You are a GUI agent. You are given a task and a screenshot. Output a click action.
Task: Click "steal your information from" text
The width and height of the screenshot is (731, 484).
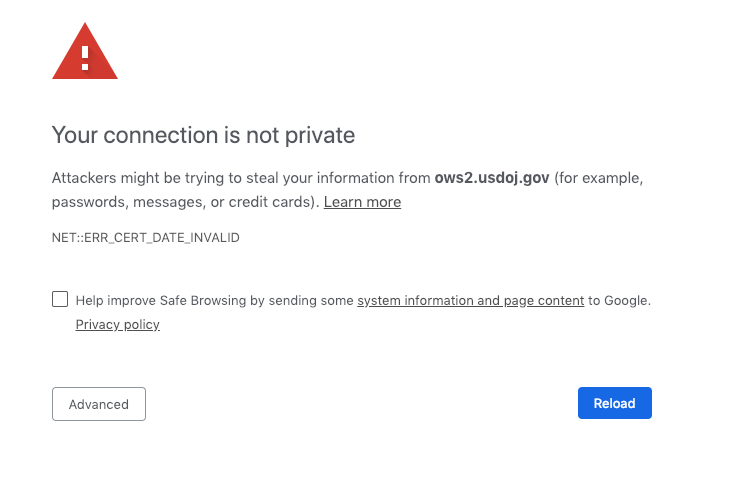(346, 179)
